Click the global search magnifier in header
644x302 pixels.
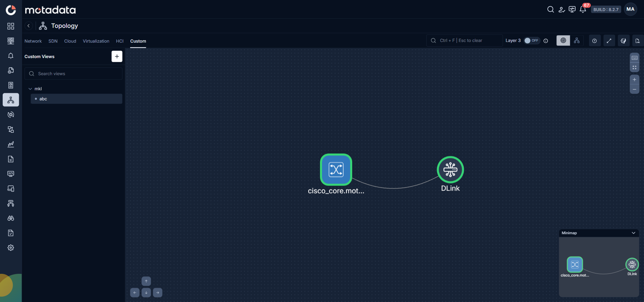tap(550, 9)
